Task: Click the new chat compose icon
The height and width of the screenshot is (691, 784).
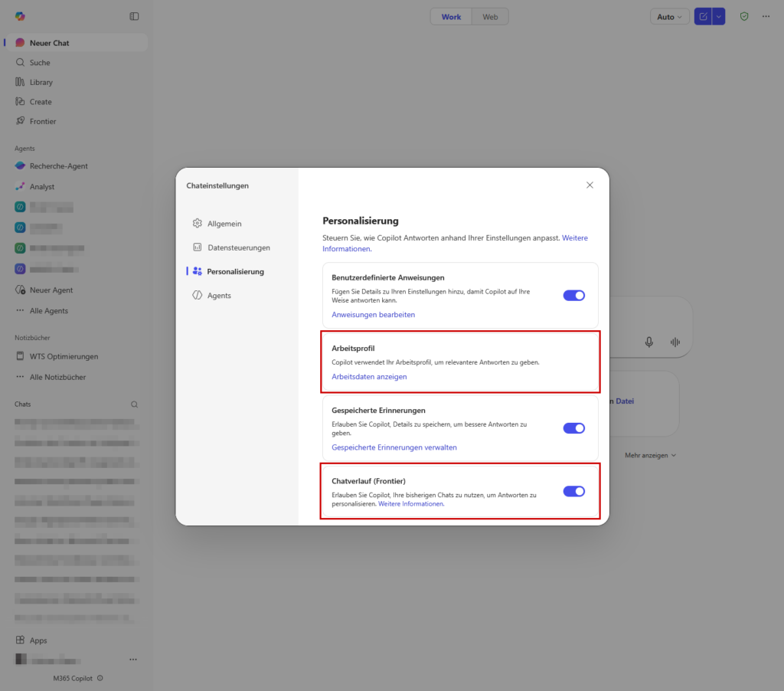Action: click(703, 16)
